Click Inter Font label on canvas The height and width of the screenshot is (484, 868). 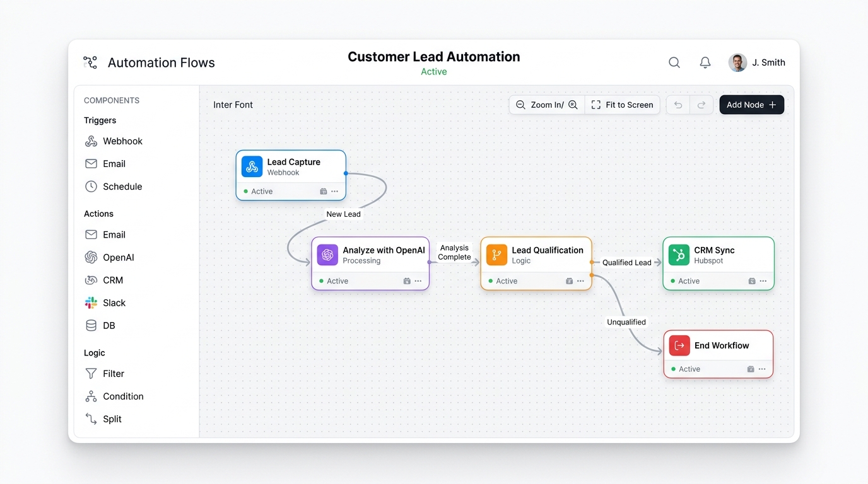pyautogui.click(x=233, y=105)
